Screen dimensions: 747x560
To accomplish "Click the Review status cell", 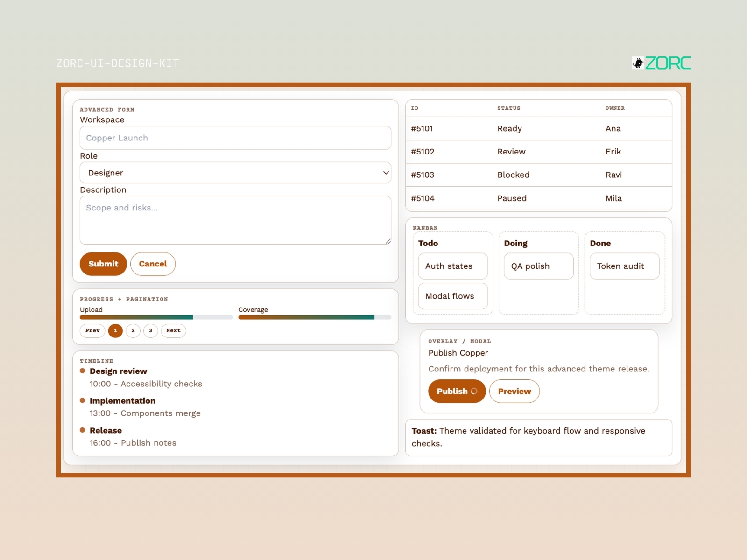I will 511,152.
